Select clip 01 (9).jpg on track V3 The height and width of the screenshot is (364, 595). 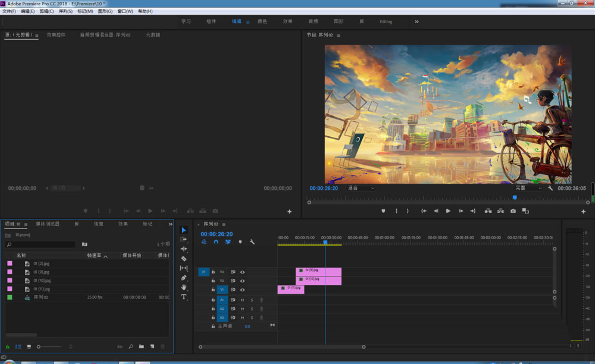pyautogui.click(x=318, y=271)
